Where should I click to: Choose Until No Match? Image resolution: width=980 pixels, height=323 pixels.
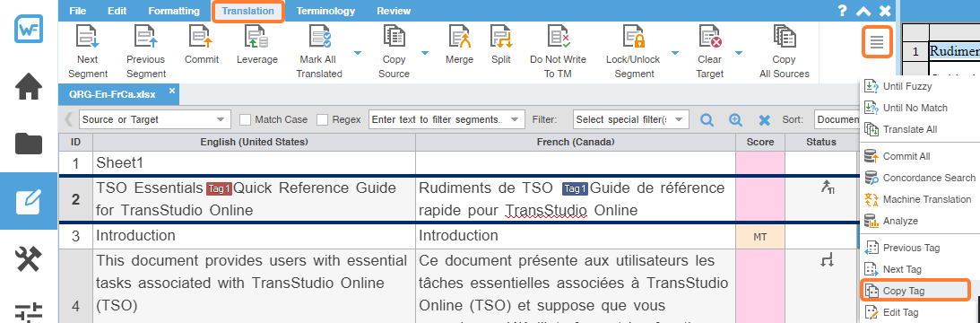915,108
